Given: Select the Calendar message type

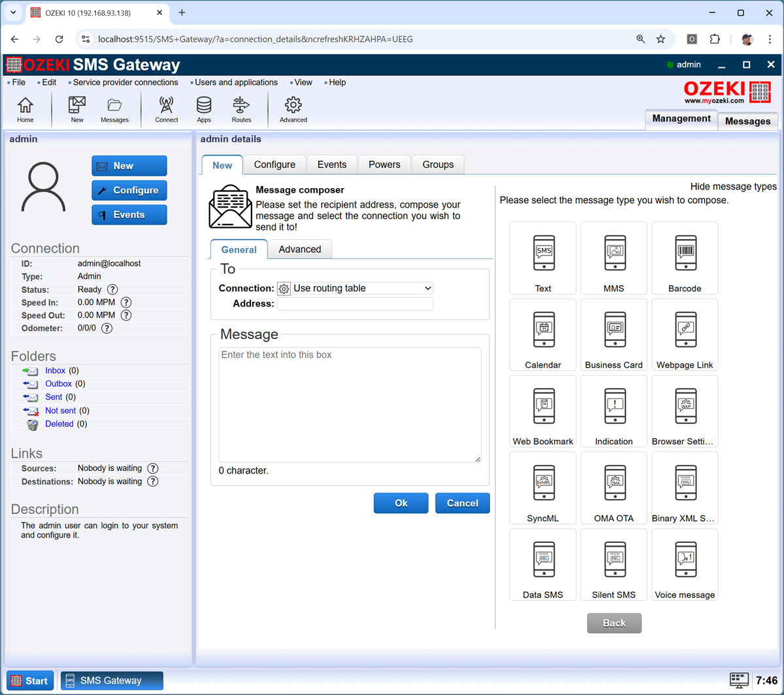Looking at the screenshot, I should pyautogui.click(x=543, y=334).
